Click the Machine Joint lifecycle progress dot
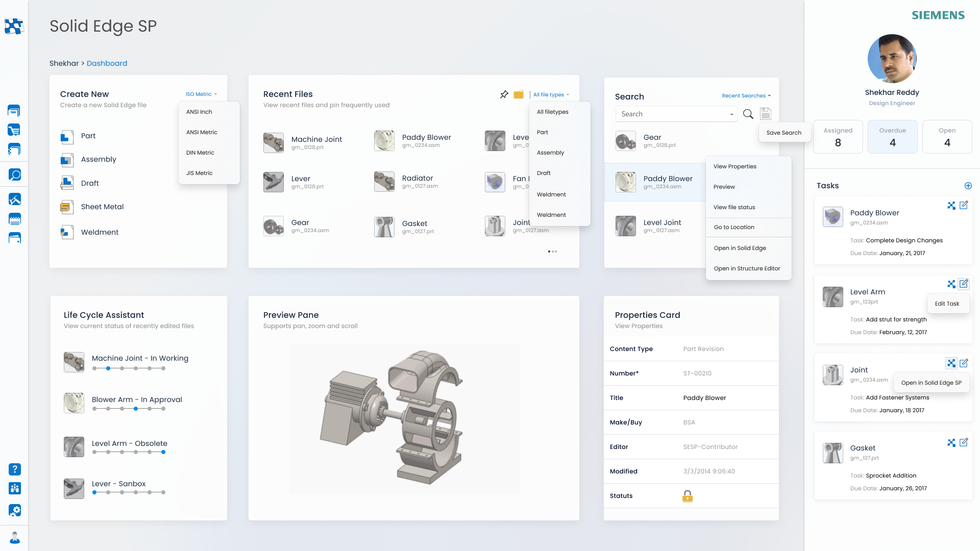 [x=108, y=368]
